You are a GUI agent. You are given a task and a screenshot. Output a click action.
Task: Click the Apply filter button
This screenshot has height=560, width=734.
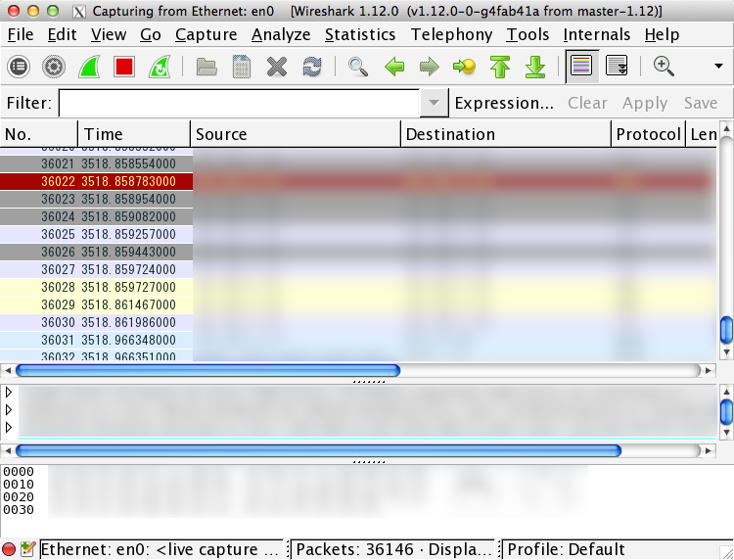[x=645, y=103]
